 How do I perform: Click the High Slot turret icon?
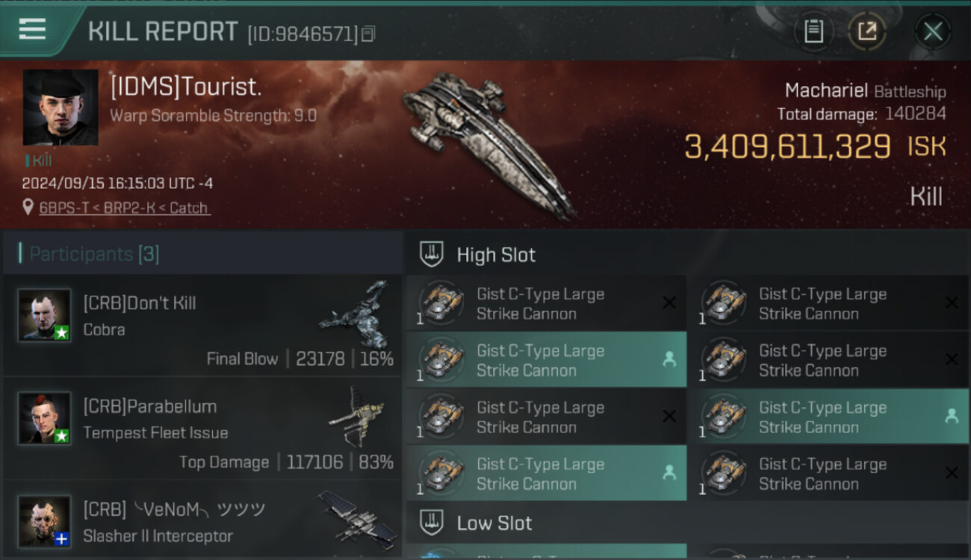(x=432, y=255)
